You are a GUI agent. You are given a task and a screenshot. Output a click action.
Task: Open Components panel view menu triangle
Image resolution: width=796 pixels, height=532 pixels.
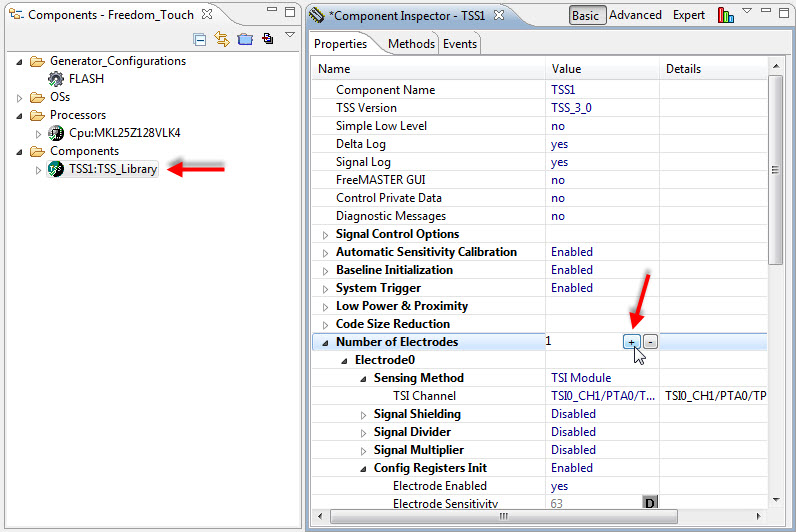[x=290, y=36]
